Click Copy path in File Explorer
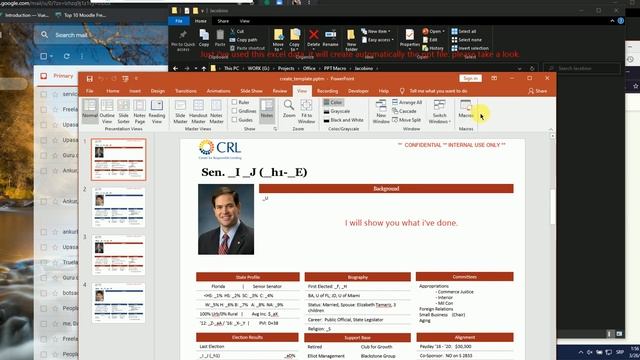Screen dimensions: 640x360 243,40
